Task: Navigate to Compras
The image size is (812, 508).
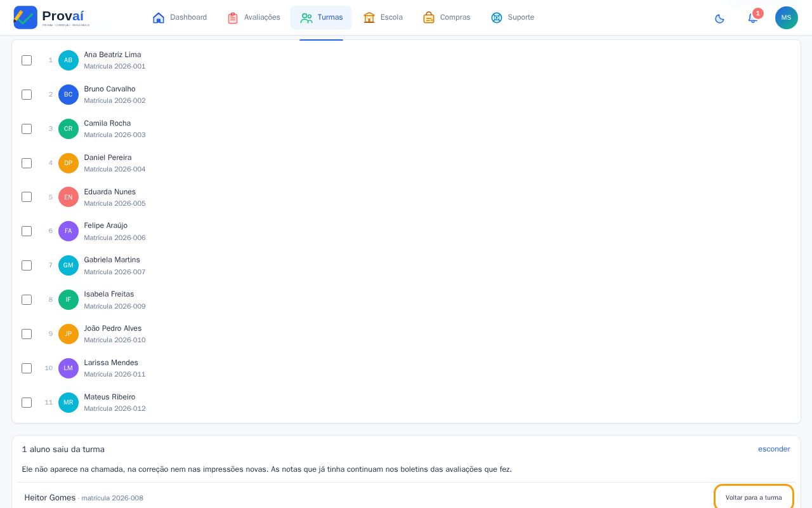Action: click(447, 18)
